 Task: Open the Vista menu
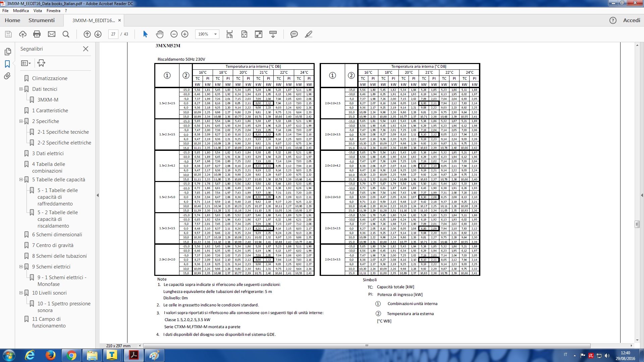coord(38,11)
